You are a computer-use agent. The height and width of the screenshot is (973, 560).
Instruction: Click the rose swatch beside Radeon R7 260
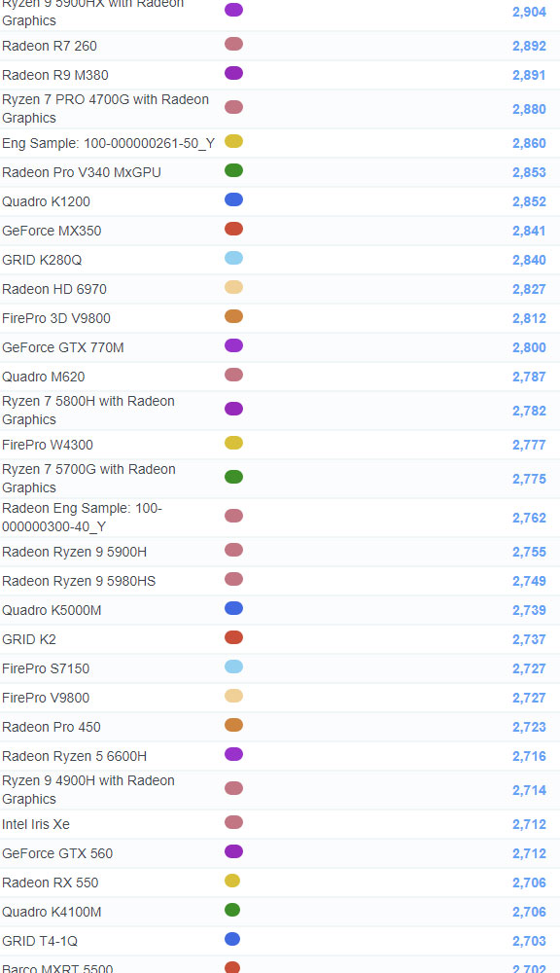(x=233, y=44)
